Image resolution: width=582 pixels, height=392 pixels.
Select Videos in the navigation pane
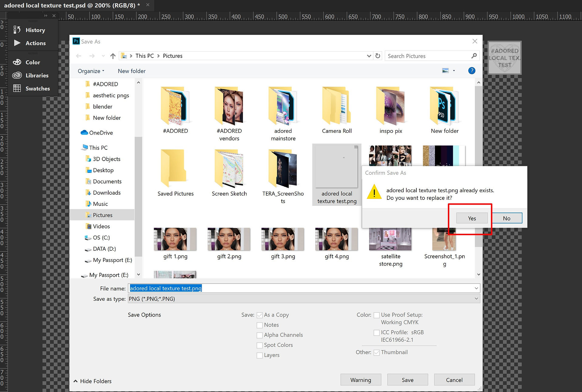(101, 226)
